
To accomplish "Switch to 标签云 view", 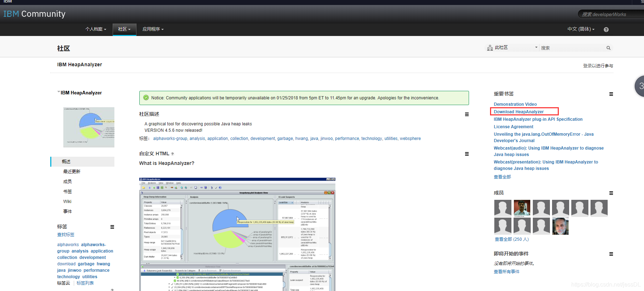I will [63, 283].
